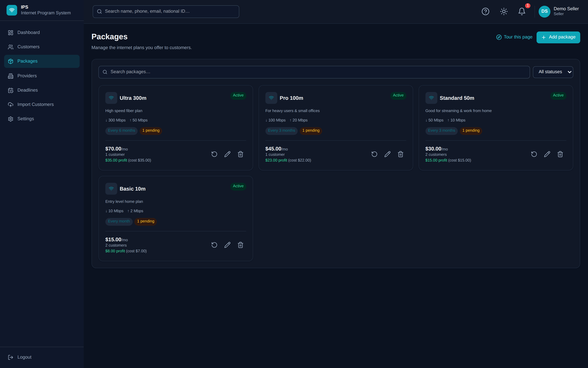
Task: Click Logout in the sidebar
Action: click(x=42, y=357)
